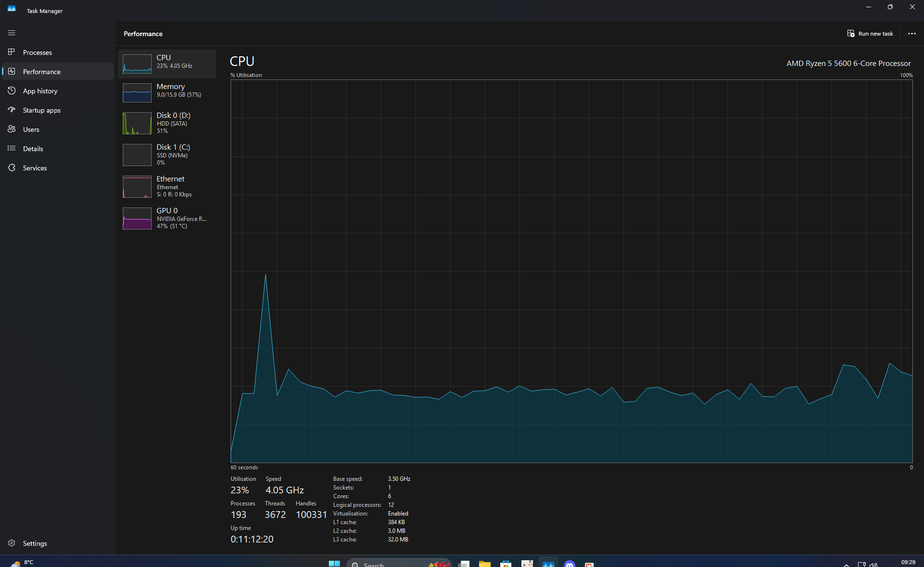Open GPU 0 NVIDIA GeForce performance

[167, 218]
